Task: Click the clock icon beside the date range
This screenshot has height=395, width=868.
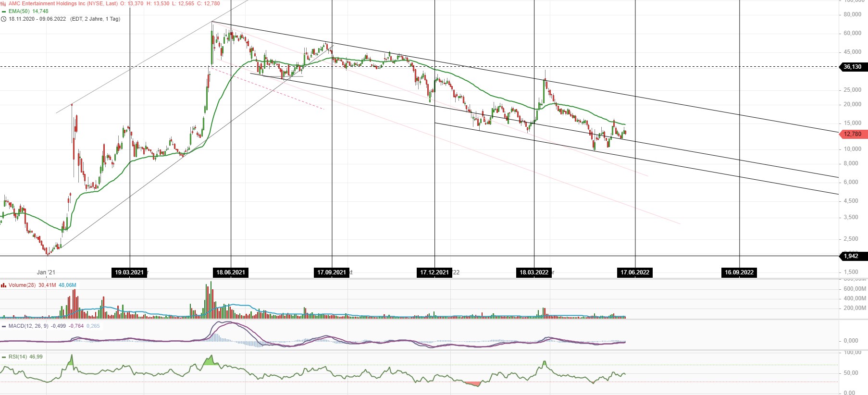Action: [x=4, y=19]
